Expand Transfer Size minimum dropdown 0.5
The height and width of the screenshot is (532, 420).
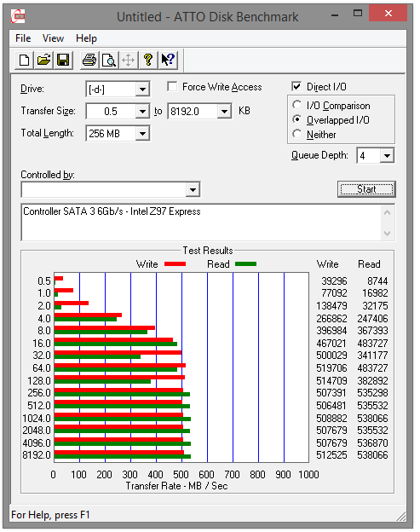pos(142,112)
